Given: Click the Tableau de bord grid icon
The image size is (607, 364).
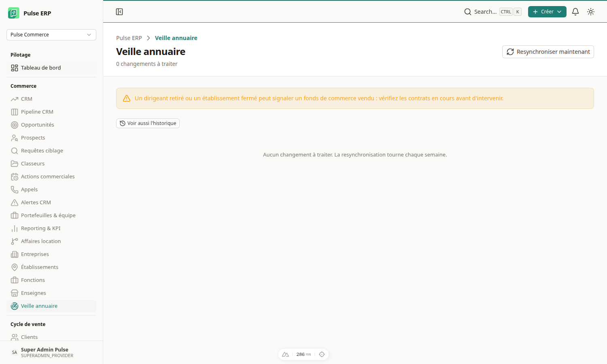Looking at the screenshot, I should click(x=15, y=68).
